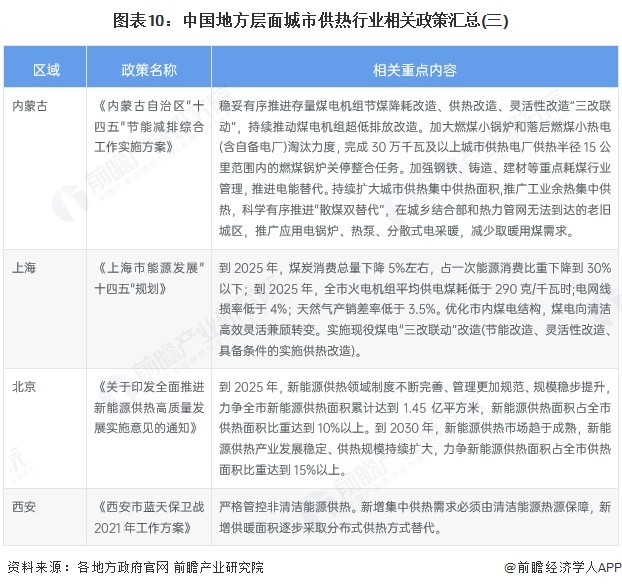Select policy name 《西安市蓝天保卫战2021年工作方案》
This screenshot has height=588, width=622.
tap(149, 517)
